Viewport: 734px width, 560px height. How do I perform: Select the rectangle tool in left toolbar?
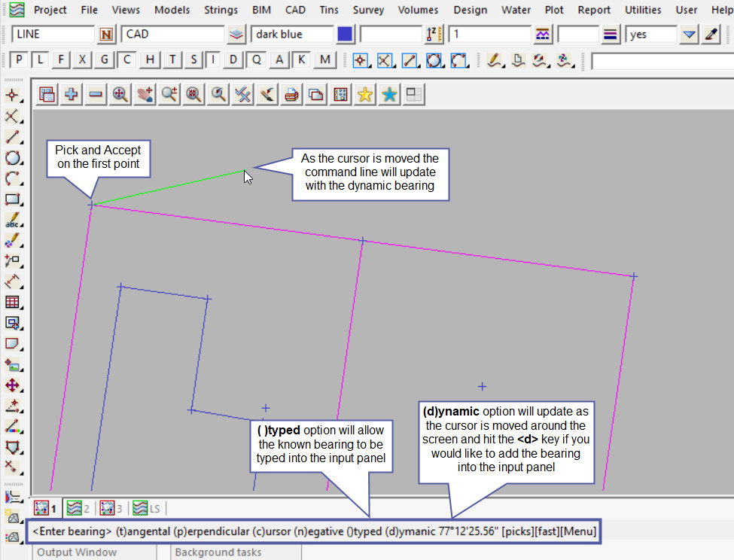click(12, 199)
